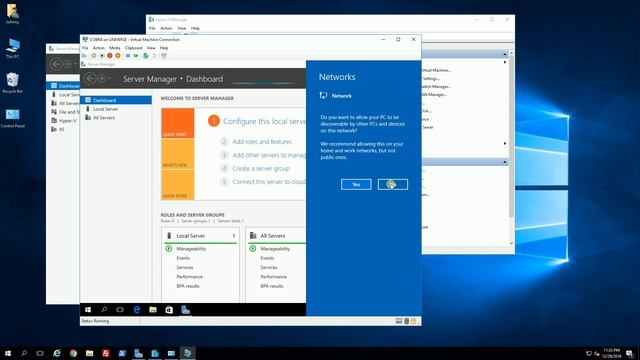
Task: Open File menu in Virtual Machine Connection
Action: click(x=85, y=48)
